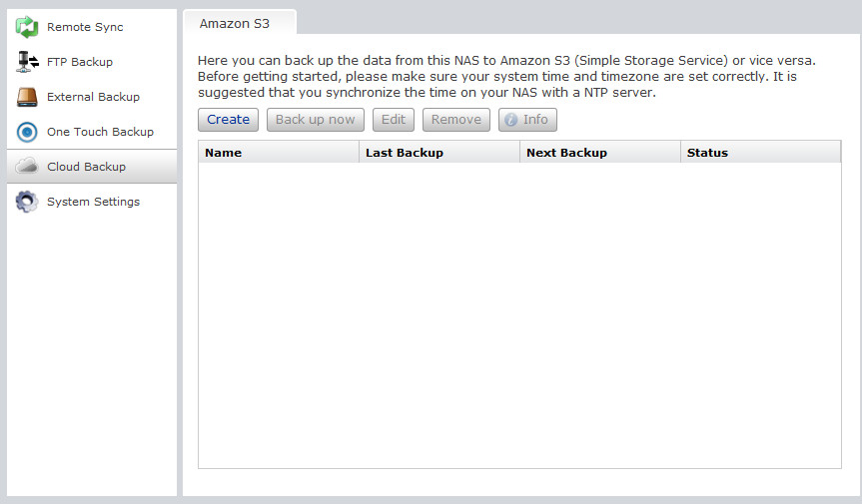Click the System Settings gear icon
The height and width of the screenshot is (504, 862).
(x=27, y=202)
